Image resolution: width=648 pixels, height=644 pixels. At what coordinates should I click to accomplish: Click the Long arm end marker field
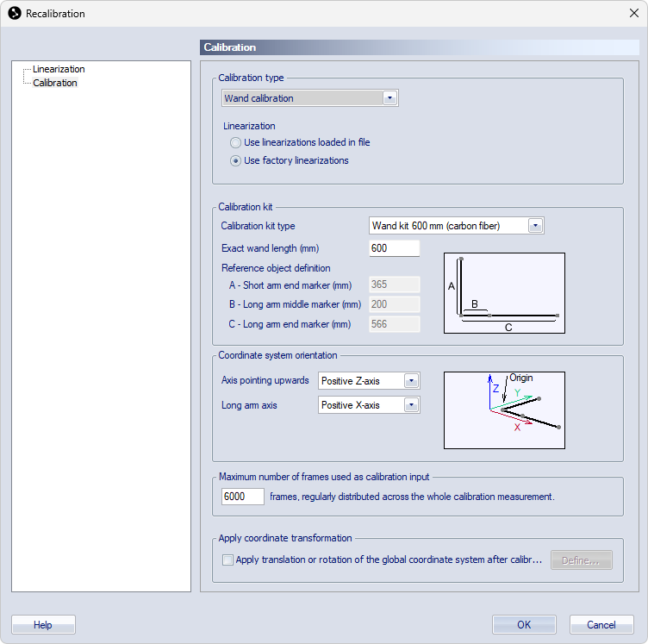pyautogui.click(x=394, y=324)
